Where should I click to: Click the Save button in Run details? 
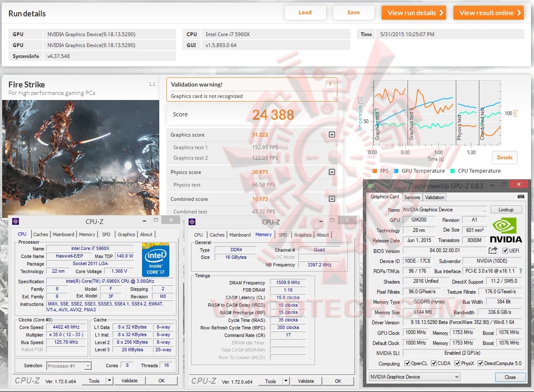tap(353, 13)
